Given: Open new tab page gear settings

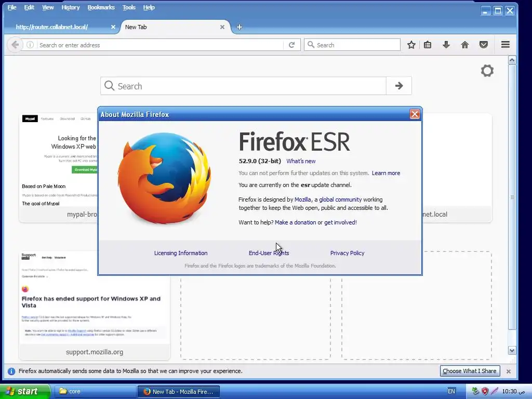Looking at the screenshot, I should pyautogui.click(x=487, y=71).
